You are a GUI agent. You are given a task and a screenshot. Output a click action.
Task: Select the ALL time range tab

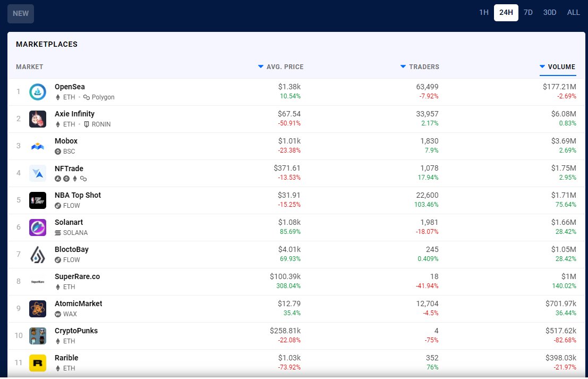[573, 12]
